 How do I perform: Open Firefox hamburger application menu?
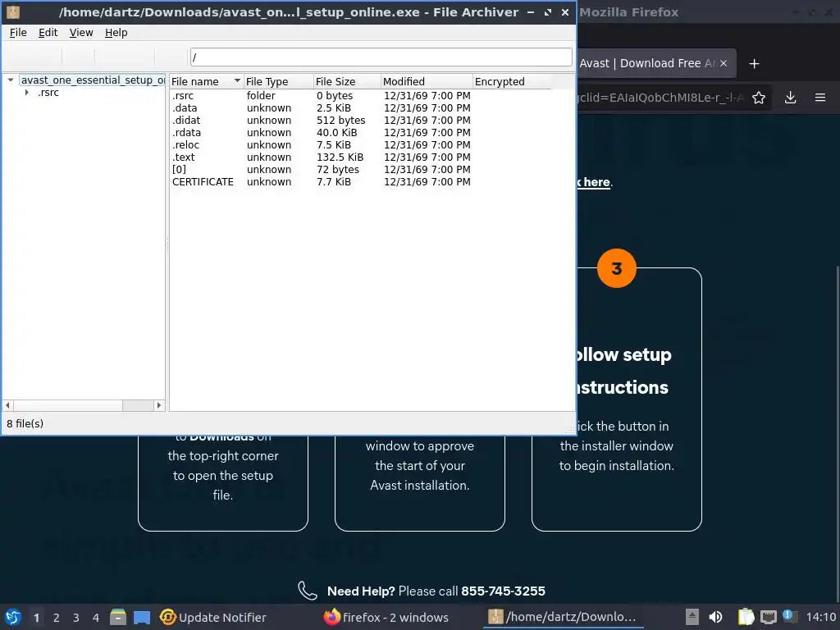pyautogui.click(x=820, y=98)
